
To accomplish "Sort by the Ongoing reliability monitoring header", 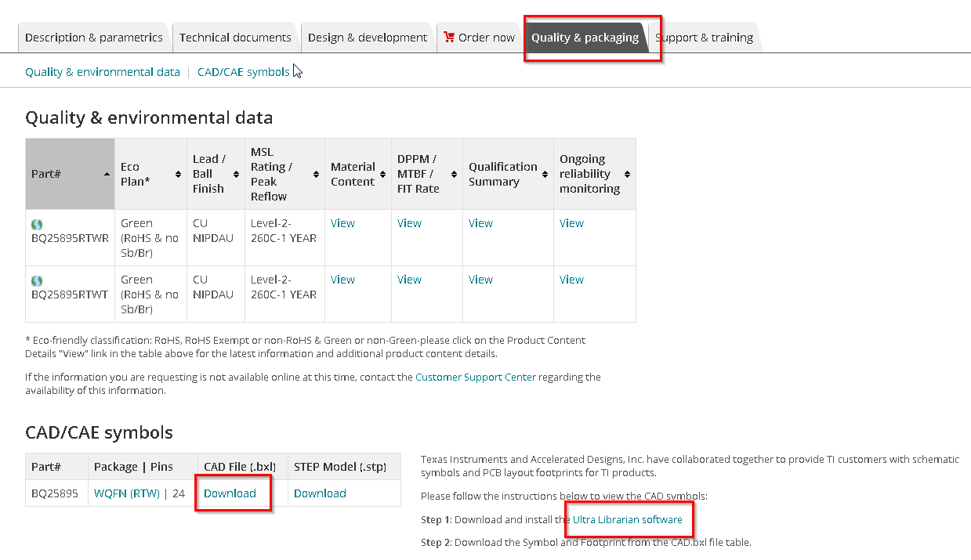I will [x=627, y=174].
